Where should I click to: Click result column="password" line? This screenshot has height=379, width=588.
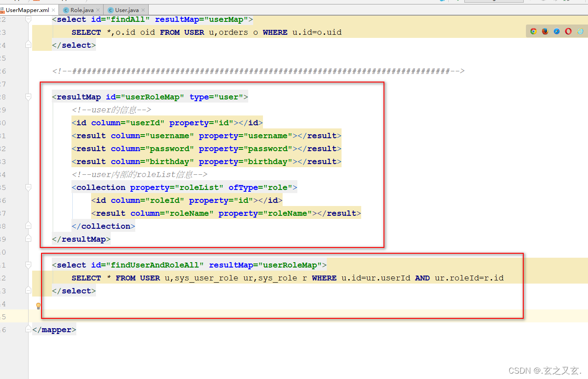tap(206, 148)
